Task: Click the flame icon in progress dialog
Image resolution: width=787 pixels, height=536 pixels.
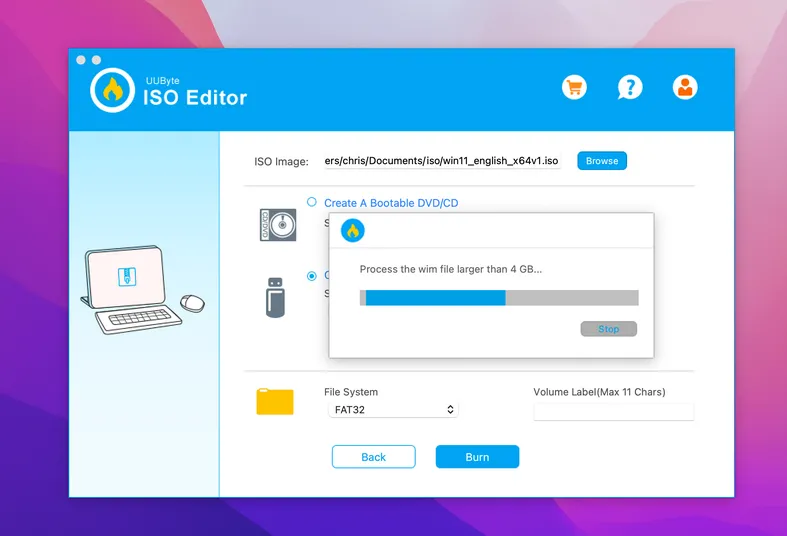Action: point(352,231)
